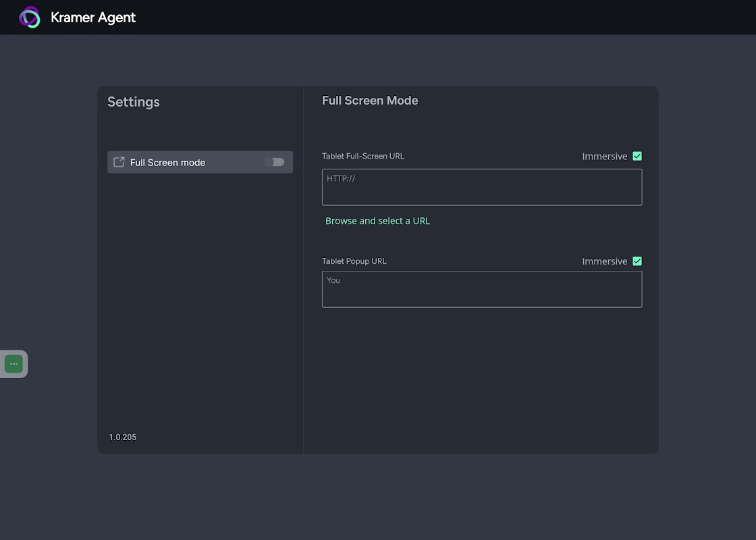The height and width of the screenshot is (540, 756).
Task: Uncheck Immersive for Tablet Popup URL
Action: pos(637,261)
